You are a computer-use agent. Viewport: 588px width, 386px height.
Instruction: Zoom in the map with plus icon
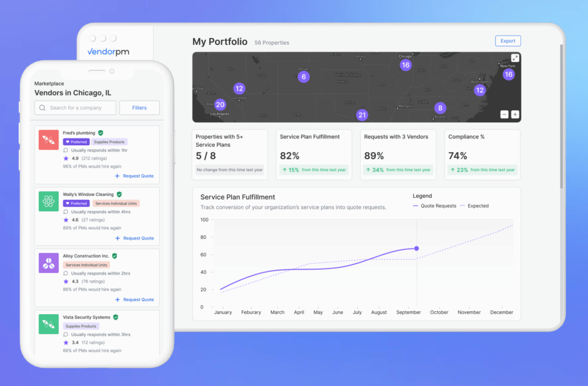click(515, 115)
